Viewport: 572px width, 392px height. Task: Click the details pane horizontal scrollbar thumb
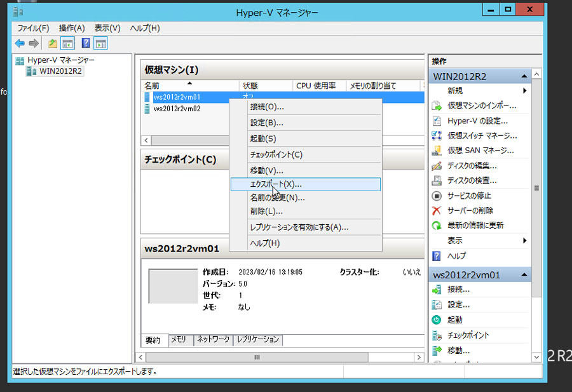(257, 357)
